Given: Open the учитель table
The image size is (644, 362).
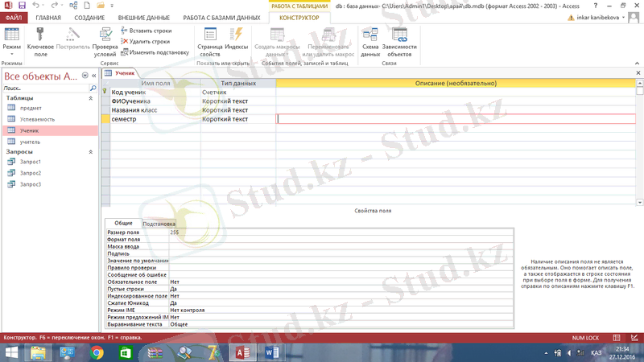Looking at the screenshot, I should tap(30, 142).
